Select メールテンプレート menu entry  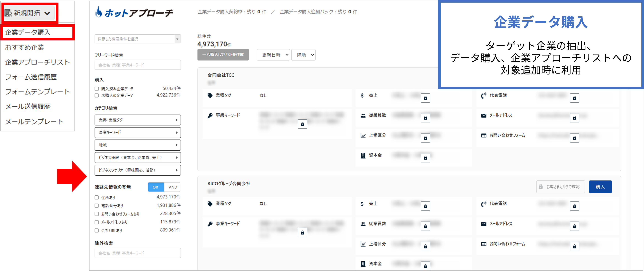(x=34, y=122)
